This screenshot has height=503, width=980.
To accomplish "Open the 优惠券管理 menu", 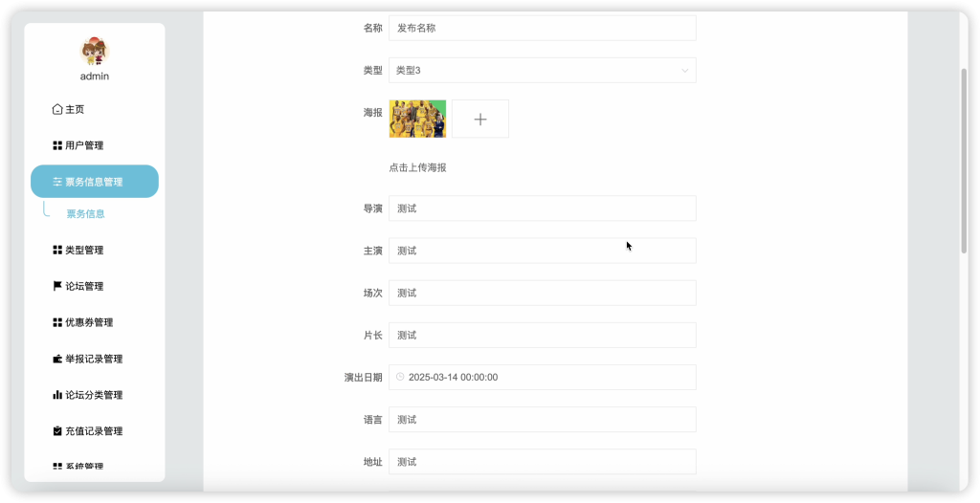I will coord(95,322).
